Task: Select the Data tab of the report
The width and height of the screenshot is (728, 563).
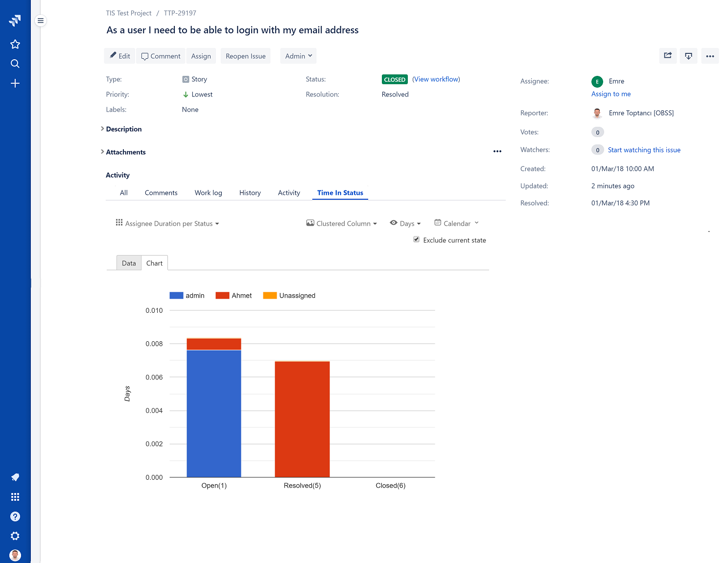Action: coord(129,263)
